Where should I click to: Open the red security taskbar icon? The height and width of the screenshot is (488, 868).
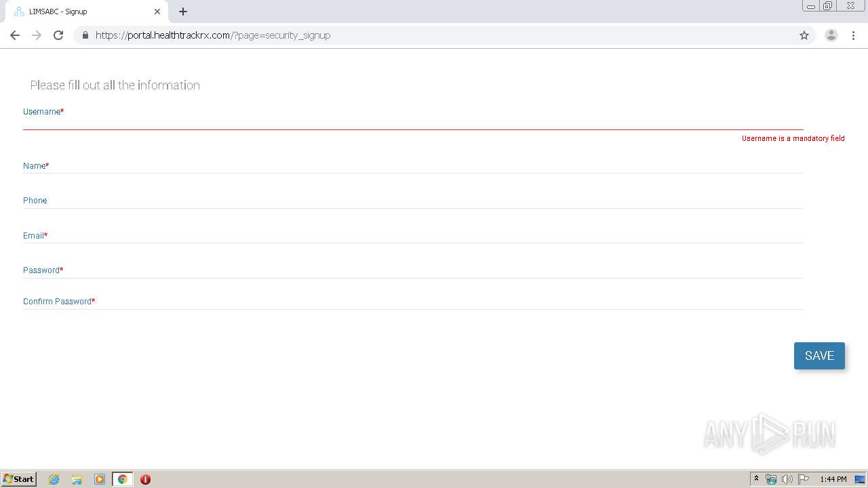145,479
